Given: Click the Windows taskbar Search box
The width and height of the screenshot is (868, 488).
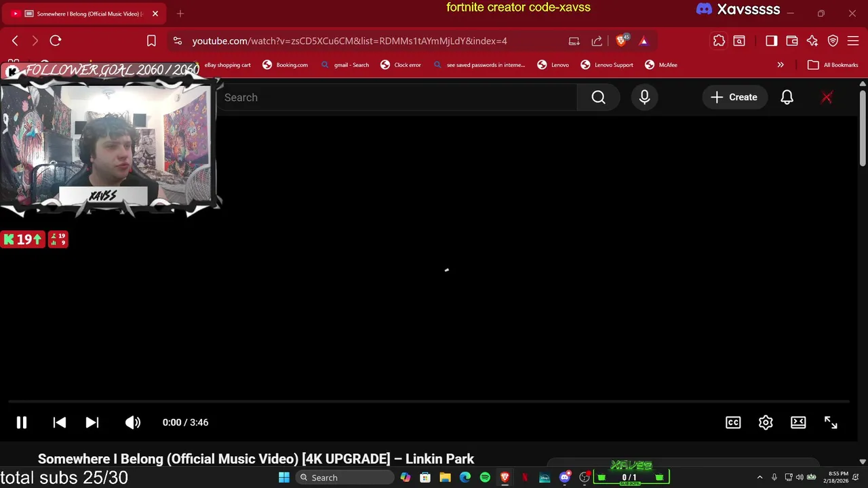Looking at the screenshot, I should (x=346, y=478).
